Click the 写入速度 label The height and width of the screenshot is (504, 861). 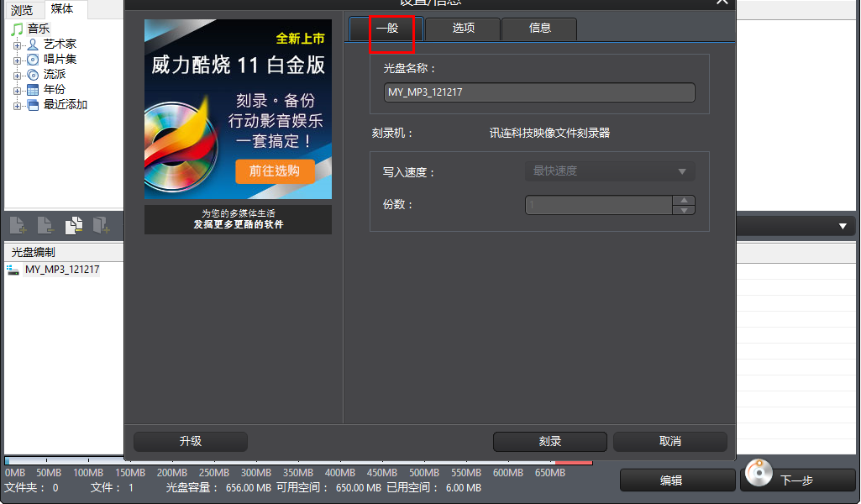point(408,172)
